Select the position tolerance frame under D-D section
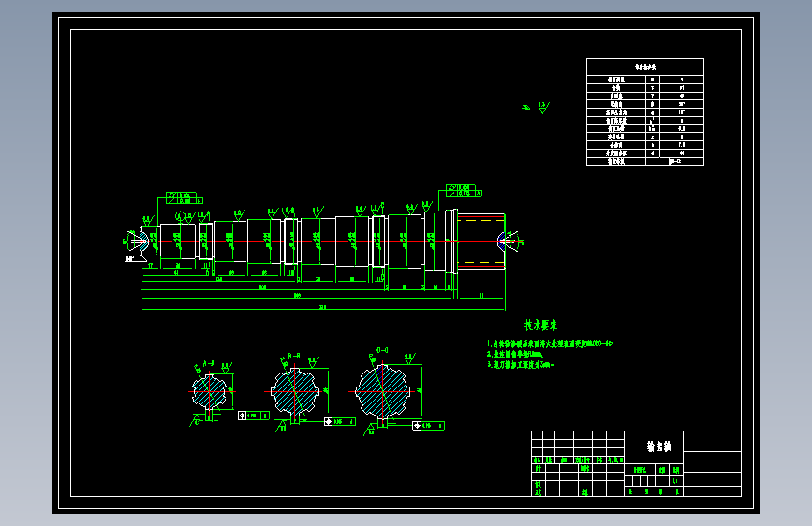Viewport: 812px width, 526px height. click(x=428, y=426)
